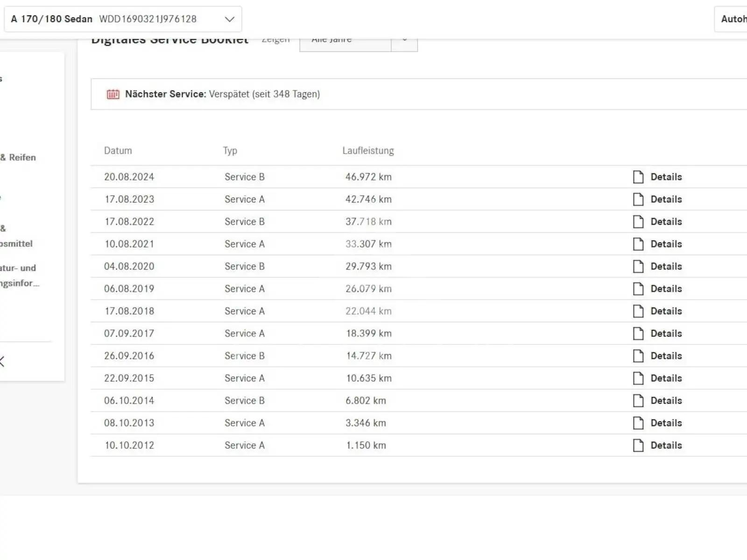
Task: Select date cell 07.09.2017
Action: [x=129, y=334]
